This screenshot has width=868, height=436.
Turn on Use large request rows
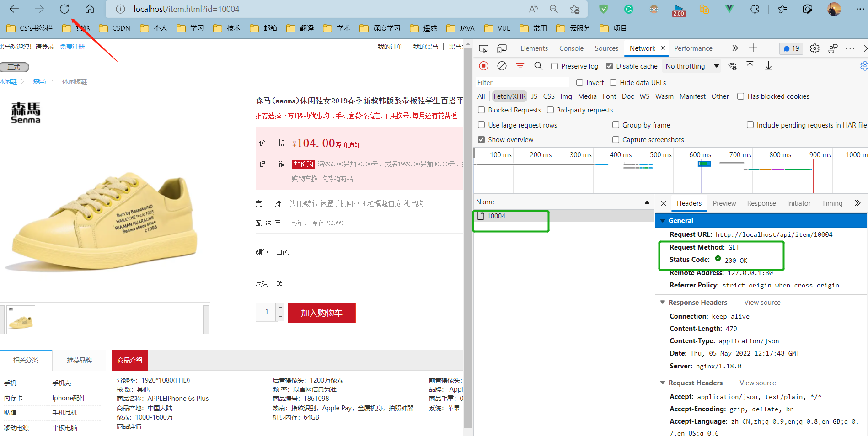(481, 125)
